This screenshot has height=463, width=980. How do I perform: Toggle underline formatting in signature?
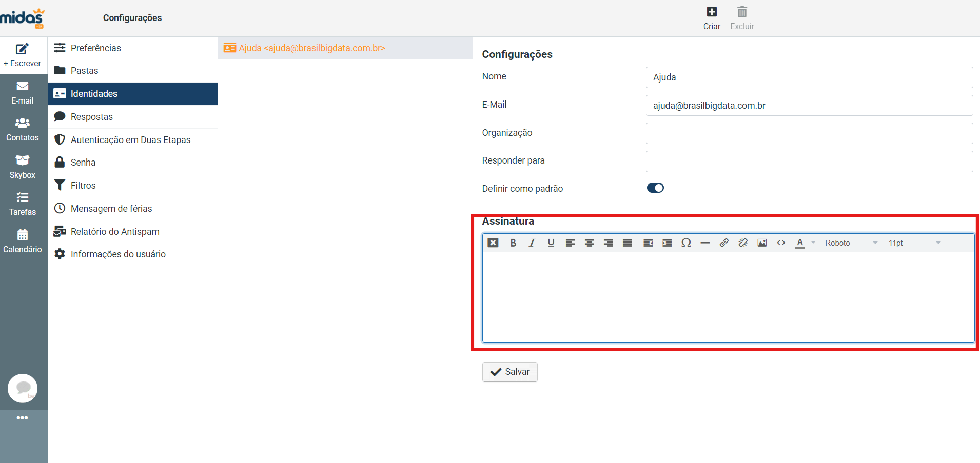[x=551, y=243]
